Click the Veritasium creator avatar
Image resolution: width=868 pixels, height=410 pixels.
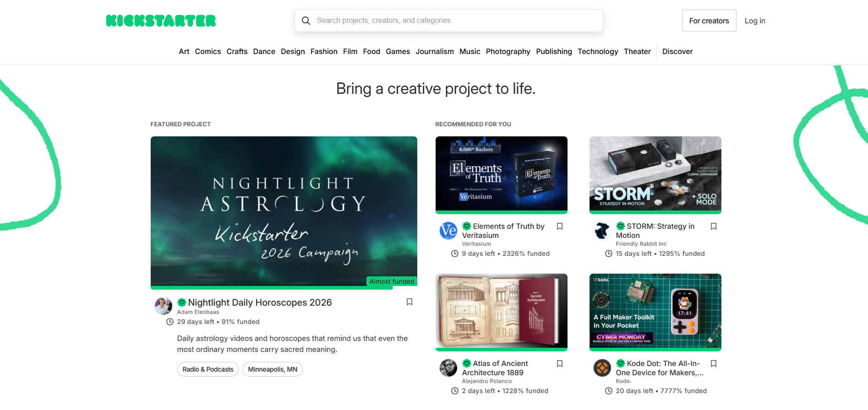coord(448,231)
